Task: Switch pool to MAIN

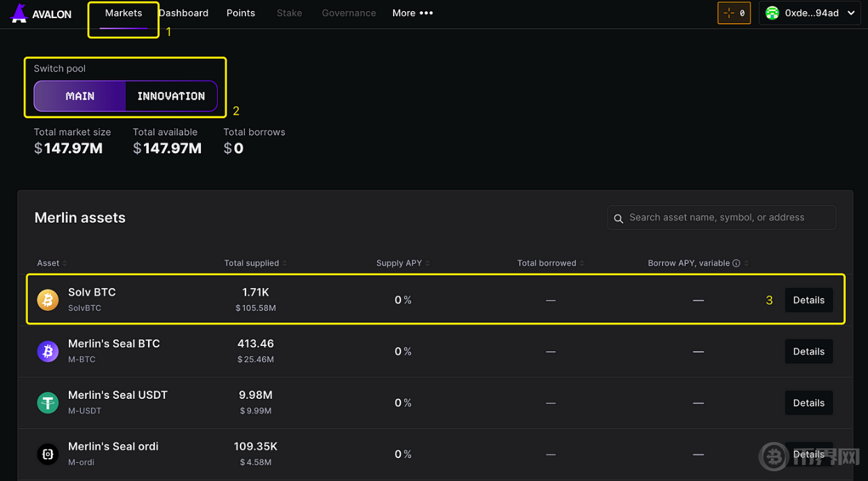Action: [80, 96]
